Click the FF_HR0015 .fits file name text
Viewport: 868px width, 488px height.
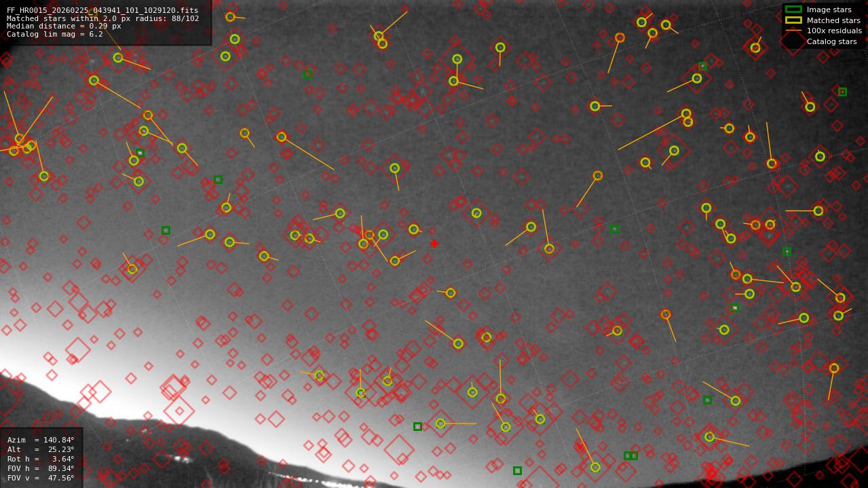coord(102,11)
